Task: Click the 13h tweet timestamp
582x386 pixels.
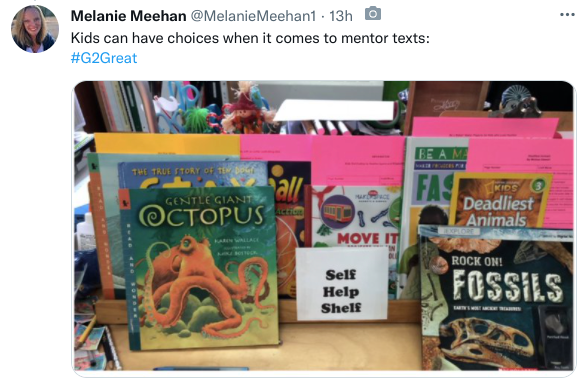Action: (341, 16)
